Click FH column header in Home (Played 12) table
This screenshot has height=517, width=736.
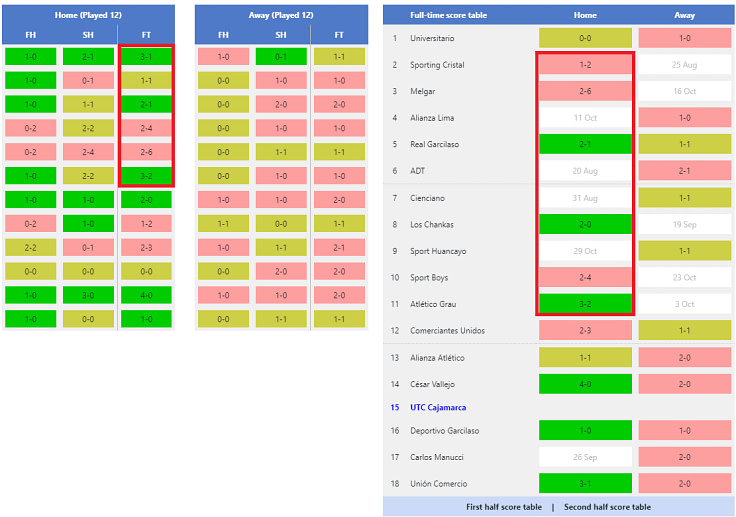[31, 35]
